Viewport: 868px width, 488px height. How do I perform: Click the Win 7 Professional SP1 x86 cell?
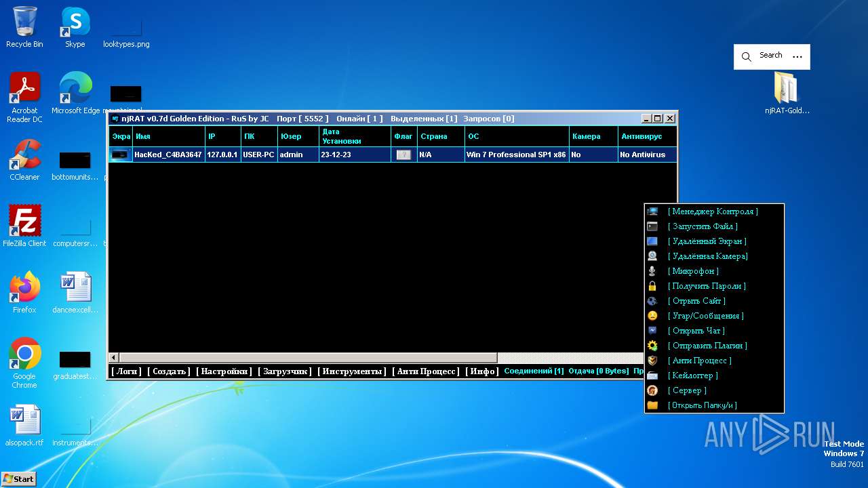point(516,155)
